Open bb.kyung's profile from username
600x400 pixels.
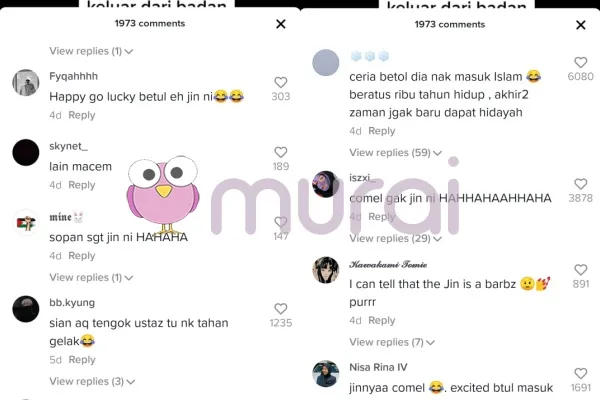(72, 302)
